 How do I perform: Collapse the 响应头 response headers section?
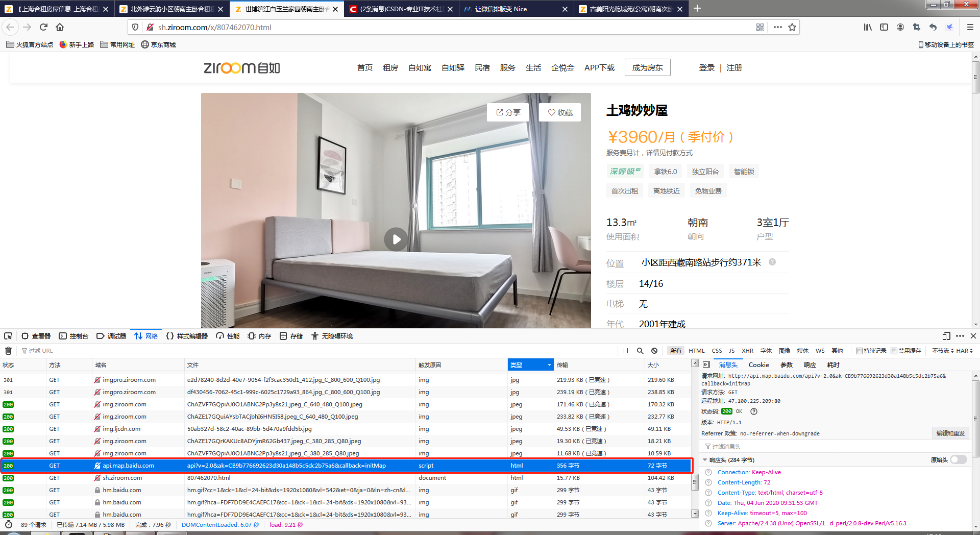click(x=705, y=460)
